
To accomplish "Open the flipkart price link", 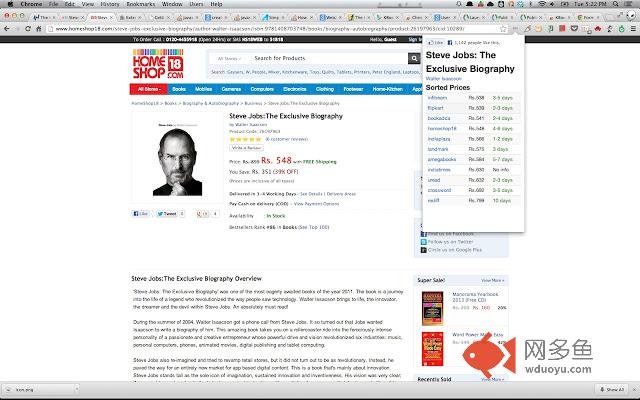I will tap(435, 108).
